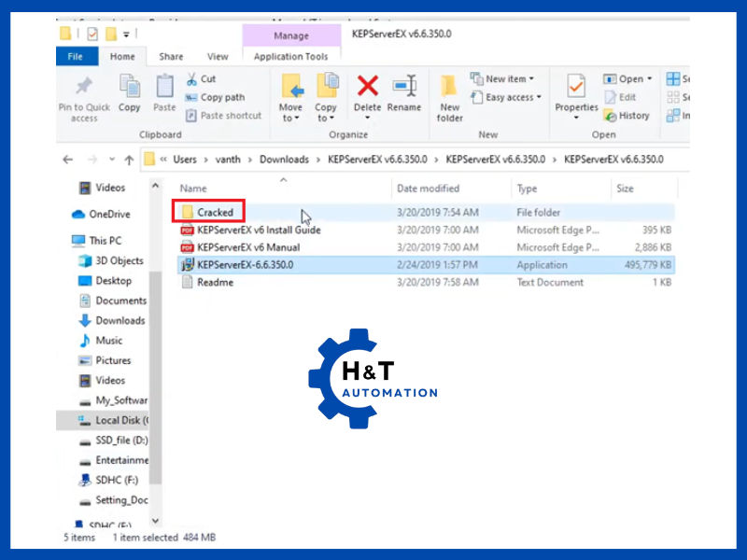This screenshot has width=747, height=560.
Task: Open Properties with the checkmark icon
Action: click(576, 88)
